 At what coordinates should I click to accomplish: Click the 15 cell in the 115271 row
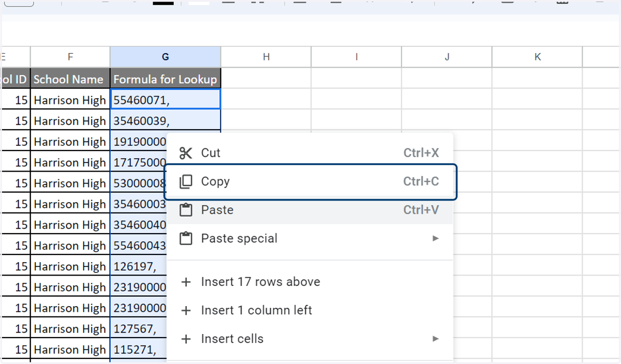(x=16, y=350)
